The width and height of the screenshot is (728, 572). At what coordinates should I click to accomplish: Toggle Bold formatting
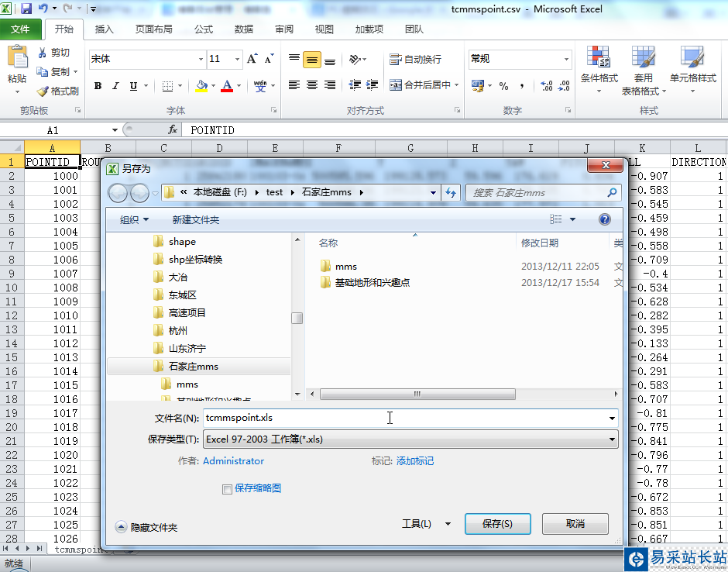(98, 85)
